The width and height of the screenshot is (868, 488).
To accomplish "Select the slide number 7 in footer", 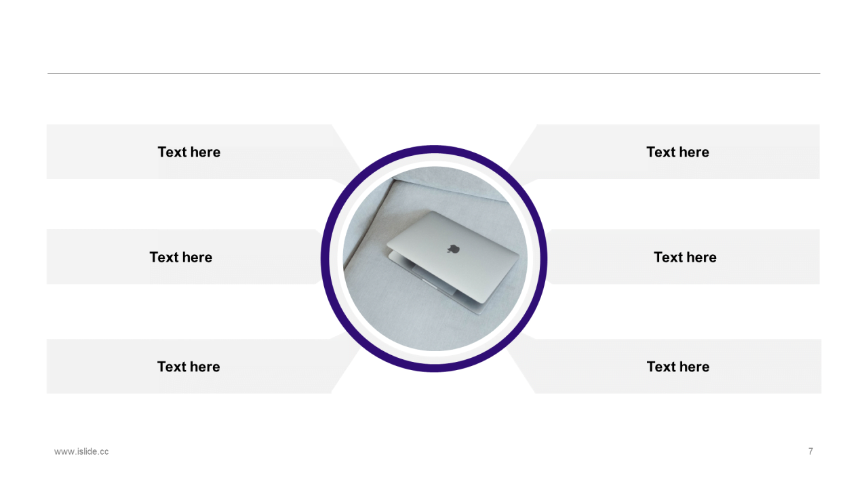I will click(x=810, y=451).
